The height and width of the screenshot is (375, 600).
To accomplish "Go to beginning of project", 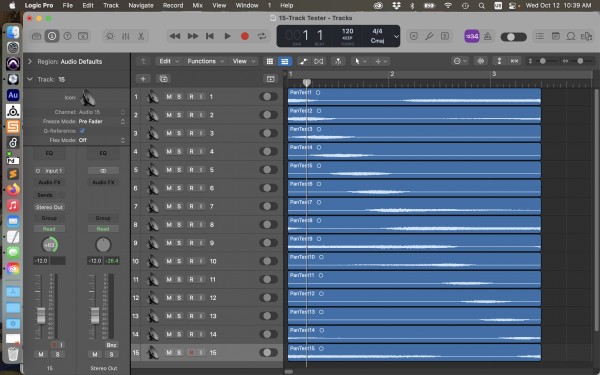I will point(210,36).
